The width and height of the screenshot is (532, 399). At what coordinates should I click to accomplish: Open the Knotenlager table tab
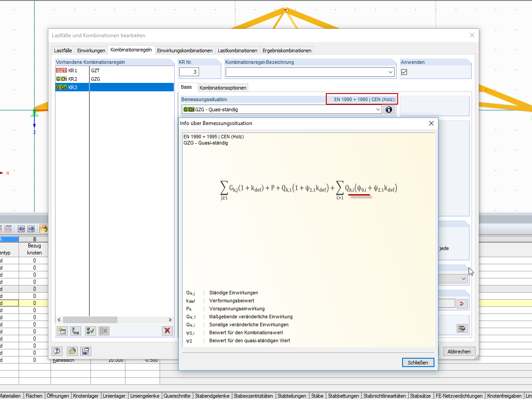[x=86, y=396]
